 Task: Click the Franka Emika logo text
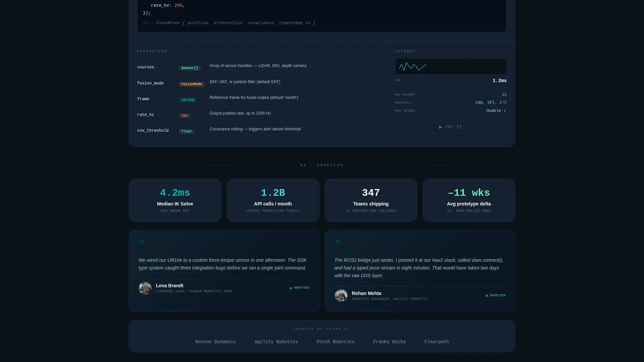point(389,342)
